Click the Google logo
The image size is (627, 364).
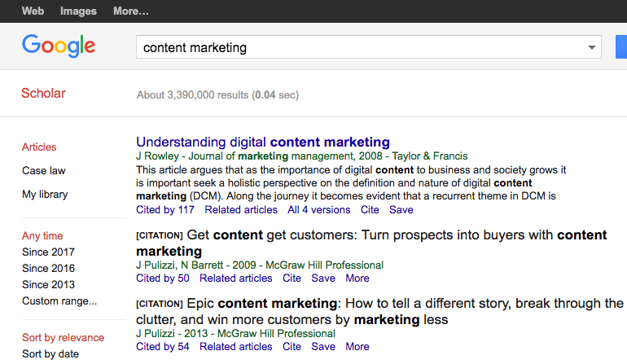(x=59, y=46)
